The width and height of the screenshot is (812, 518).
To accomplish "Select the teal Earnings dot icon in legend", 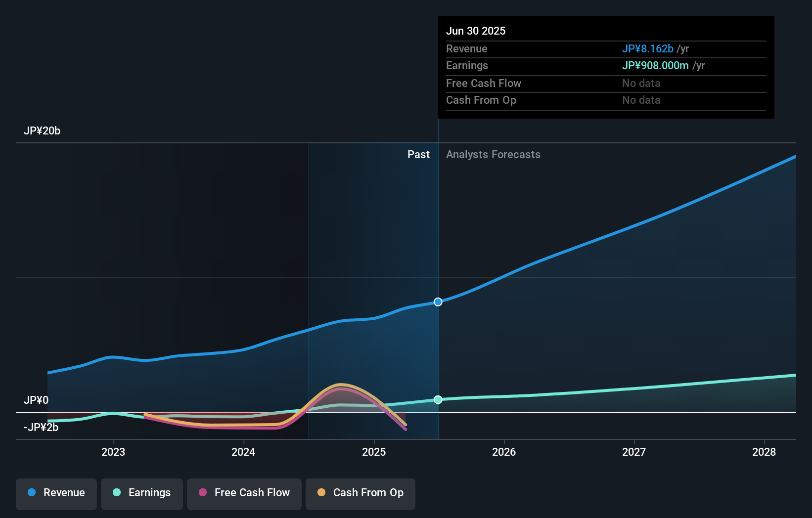I will point(117,493).
